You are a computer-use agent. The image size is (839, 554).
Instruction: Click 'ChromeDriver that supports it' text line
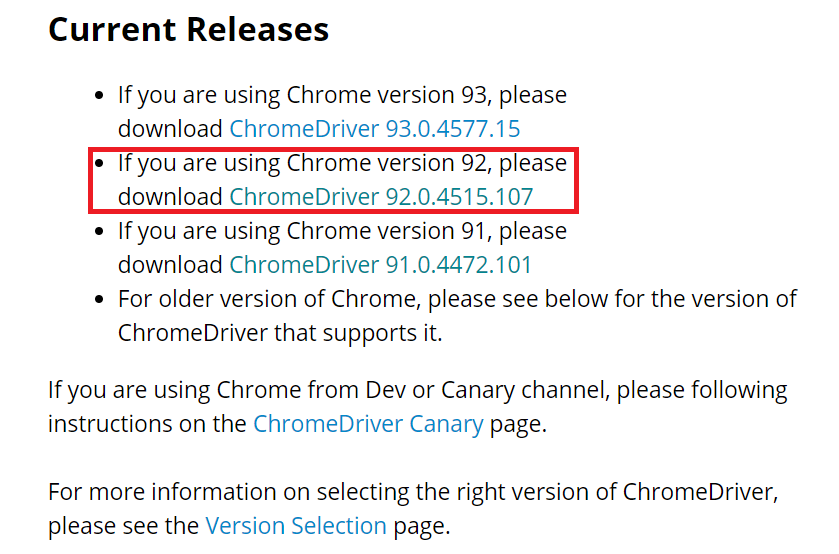pyautogui.click(x=279, y=333)
